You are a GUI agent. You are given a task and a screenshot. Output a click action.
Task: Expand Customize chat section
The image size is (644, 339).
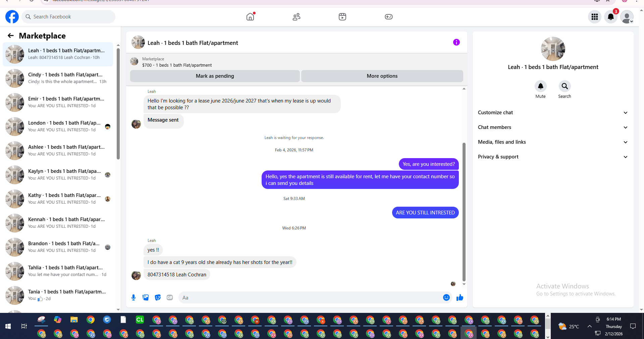tap(553, 113)
